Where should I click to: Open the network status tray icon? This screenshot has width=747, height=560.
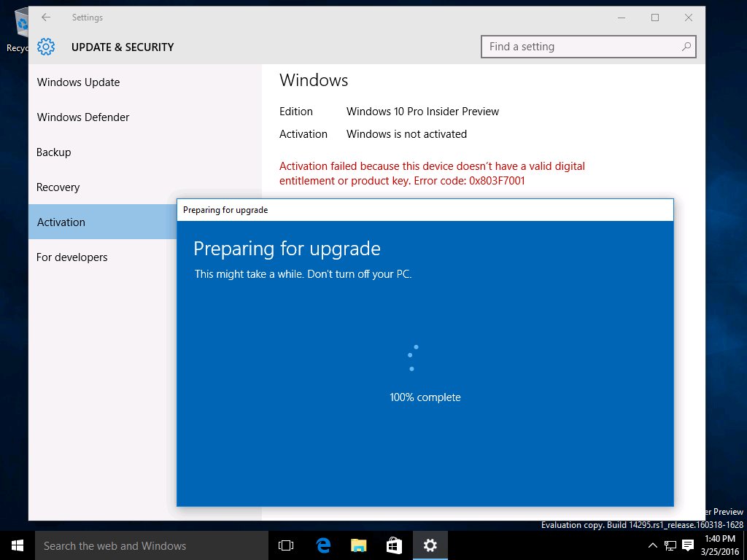pyautogui.click(x=670, y=545)
